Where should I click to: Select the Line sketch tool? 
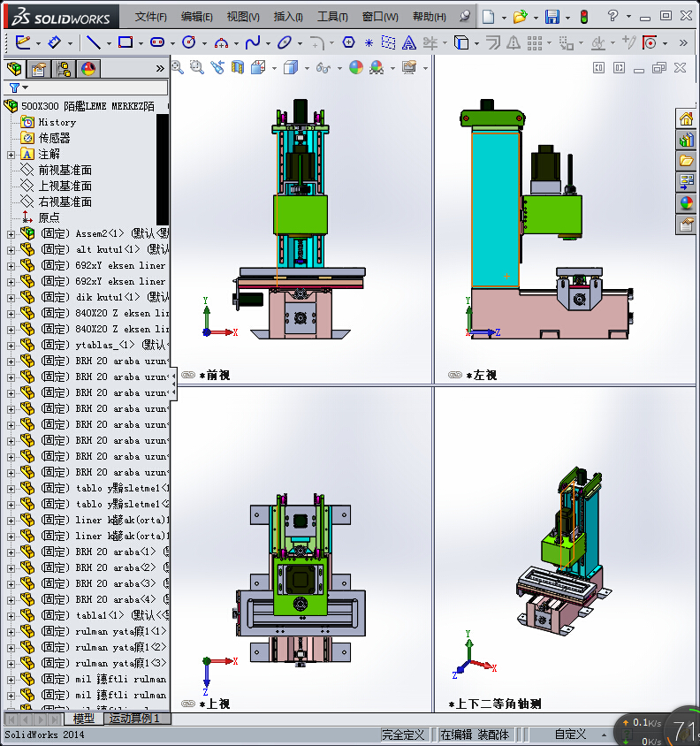click(x=93, y=42)
